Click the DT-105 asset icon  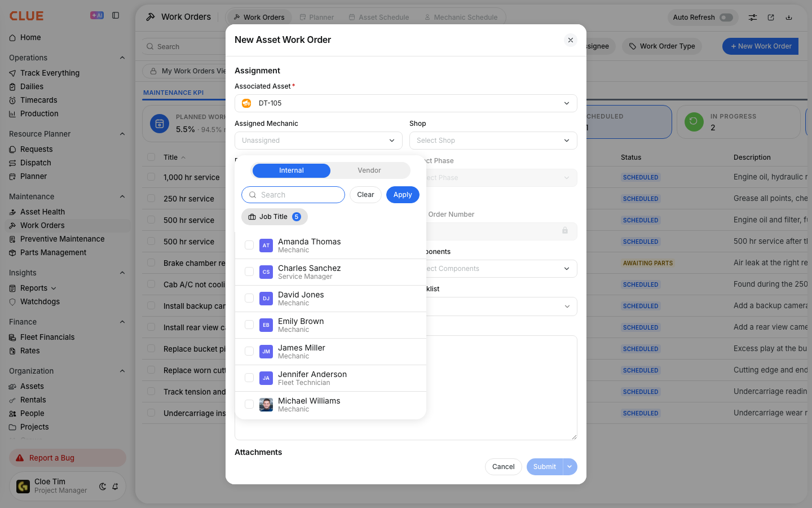coord(246,103)
